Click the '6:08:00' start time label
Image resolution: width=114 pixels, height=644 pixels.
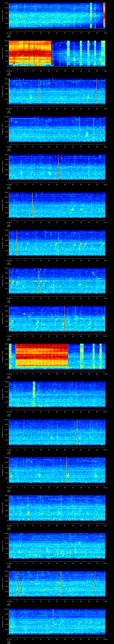click(9, 298)
